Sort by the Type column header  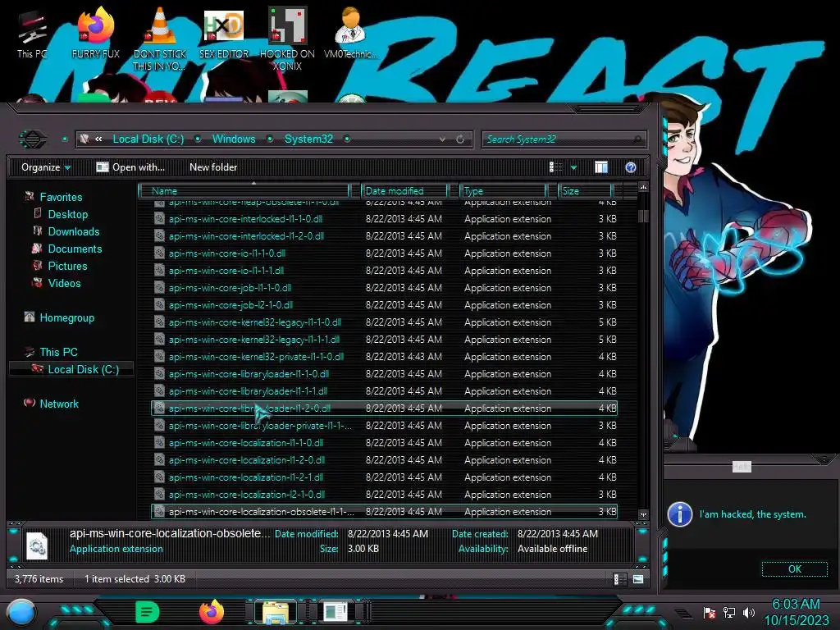click(x=504, y=190)
